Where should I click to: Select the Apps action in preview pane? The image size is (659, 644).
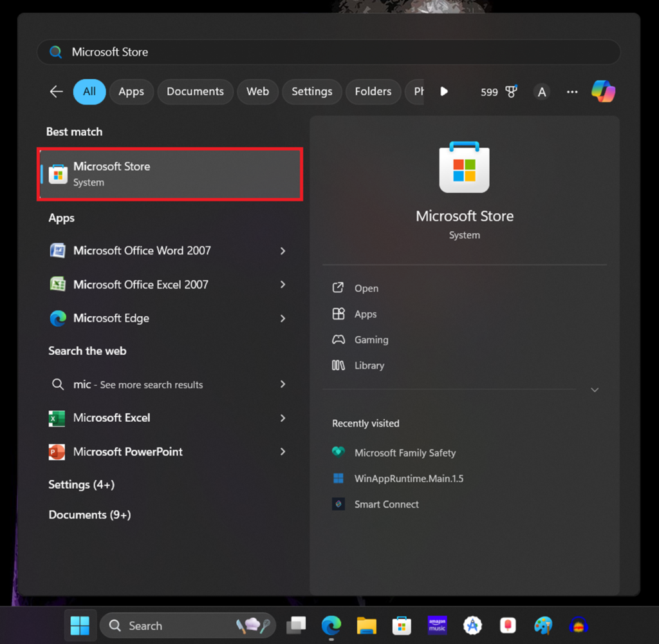[x=366, y=314]
